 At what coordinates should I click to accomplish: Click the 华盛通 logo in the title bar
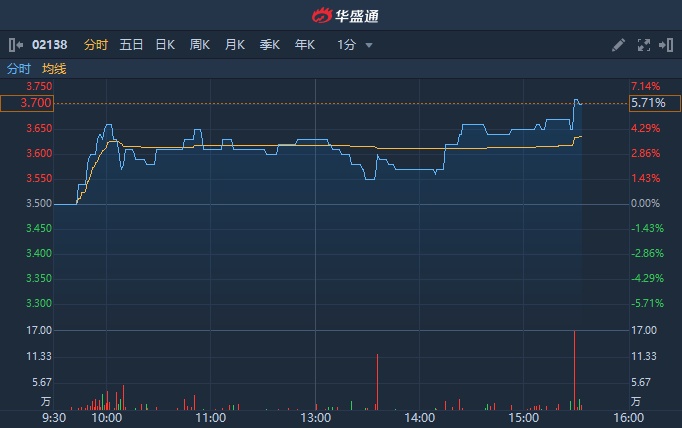[x=342, y=15]
